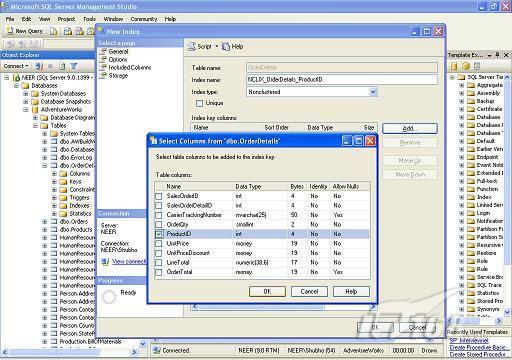Select the Options page icon
Screen dimensions: 512x360
point(103,60)
